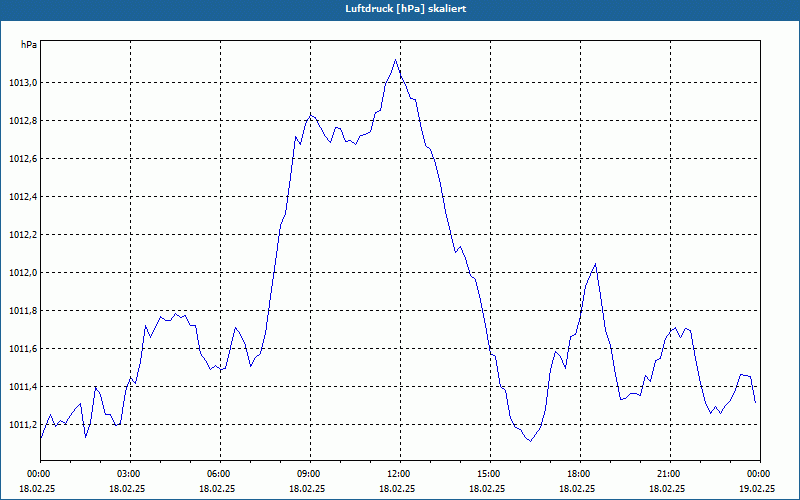Select the 18:00 time axis label
Screen dimensions: 800x500
(x=580, y=474)
